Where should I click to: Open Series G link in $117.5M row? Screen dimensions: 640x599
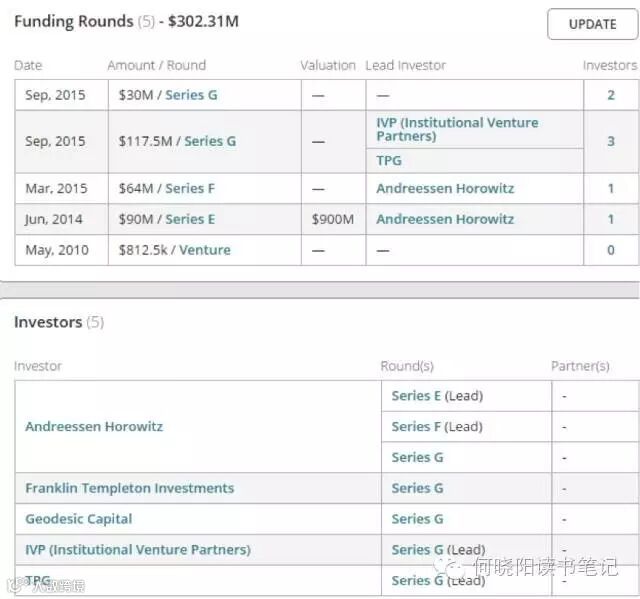[210, 141]
